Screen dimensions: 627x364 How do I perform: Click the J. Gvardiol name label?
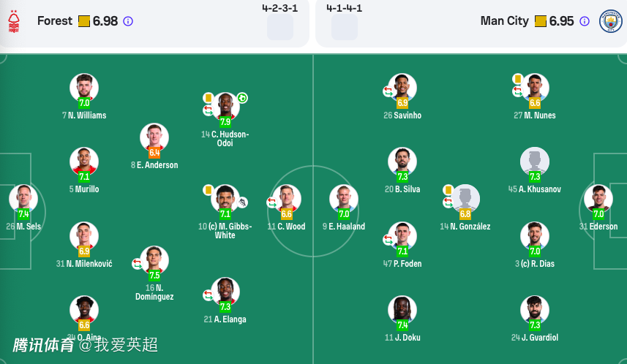coord(535,338)
